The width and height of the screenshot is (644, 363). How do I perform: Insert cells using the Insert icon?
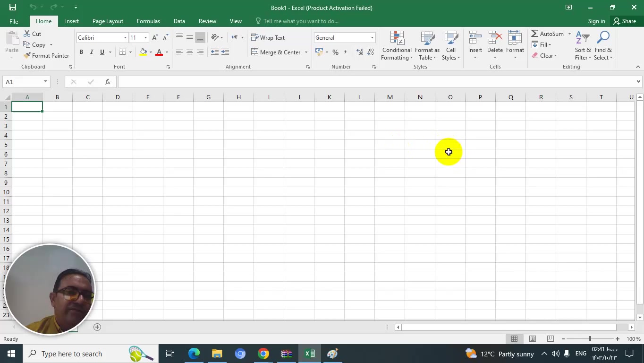tap(475, 38)
